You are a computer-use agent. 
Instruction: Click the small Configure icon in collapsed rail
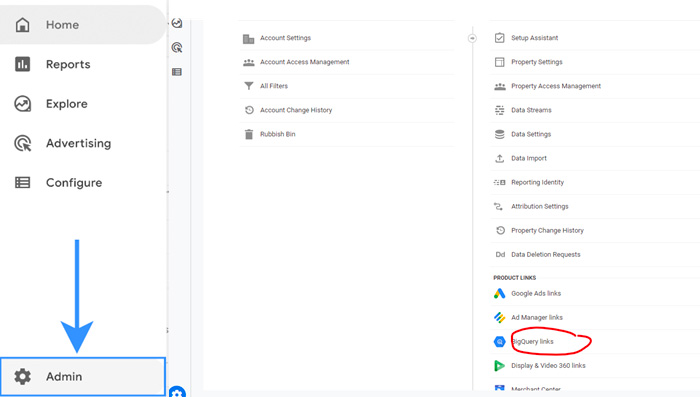tap(177, 72)
